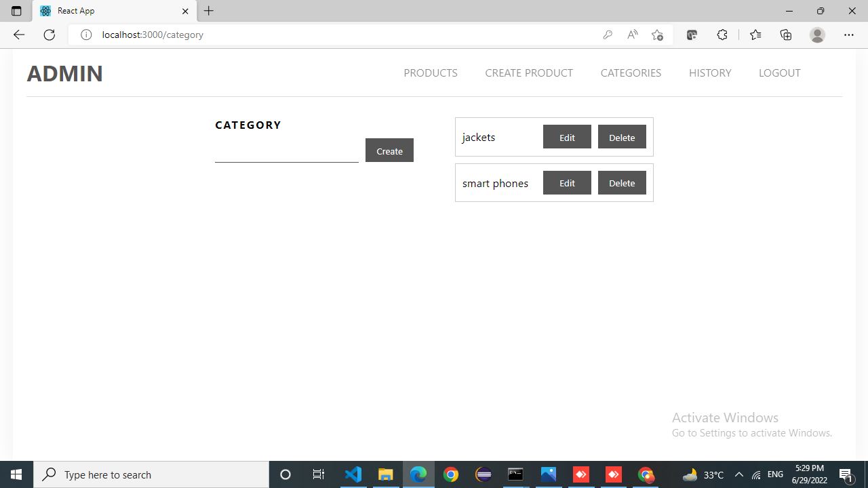Open the browser profile avatar
868x488 pixels.
817,35
